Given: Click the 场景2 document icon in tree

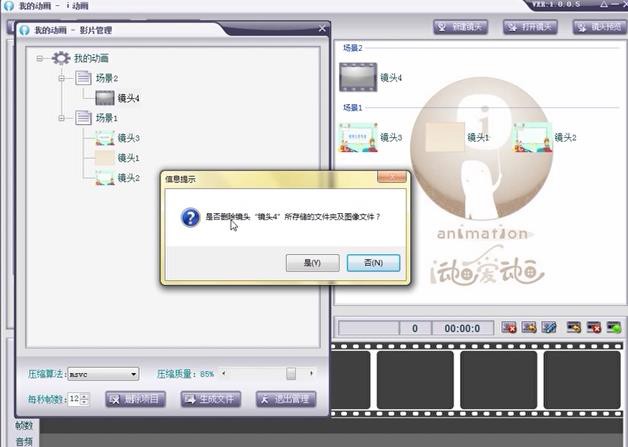Looking at the screenshot, I should [x=83, y=78].
